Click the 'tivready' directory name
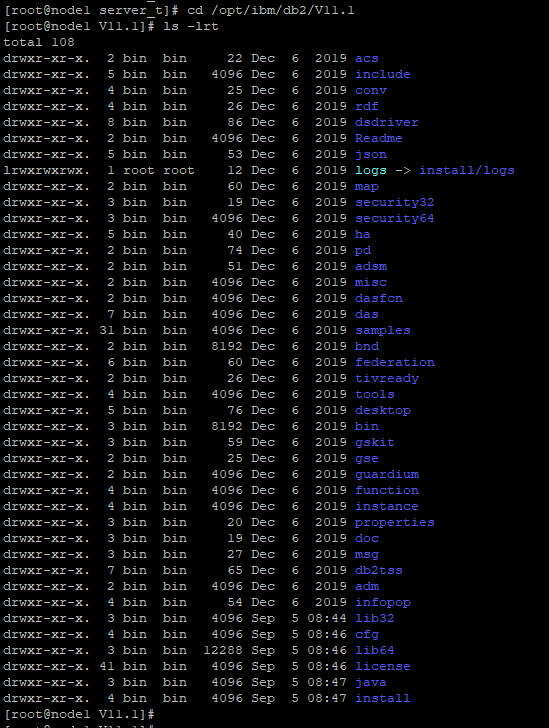This screenshot has width=549, height=728. tap(386, 379)
